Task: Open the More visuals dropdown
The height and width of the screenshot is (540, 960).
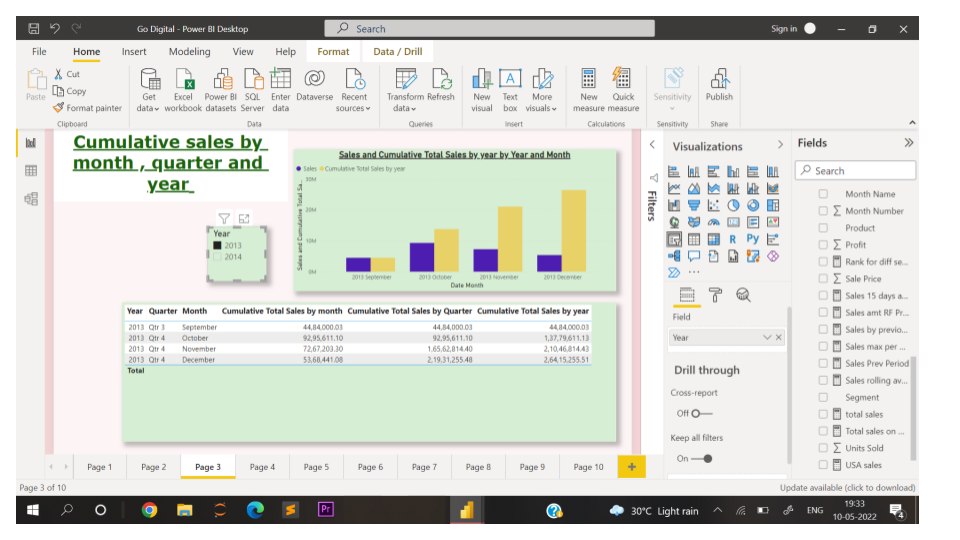Action: (x=541, y=90)
